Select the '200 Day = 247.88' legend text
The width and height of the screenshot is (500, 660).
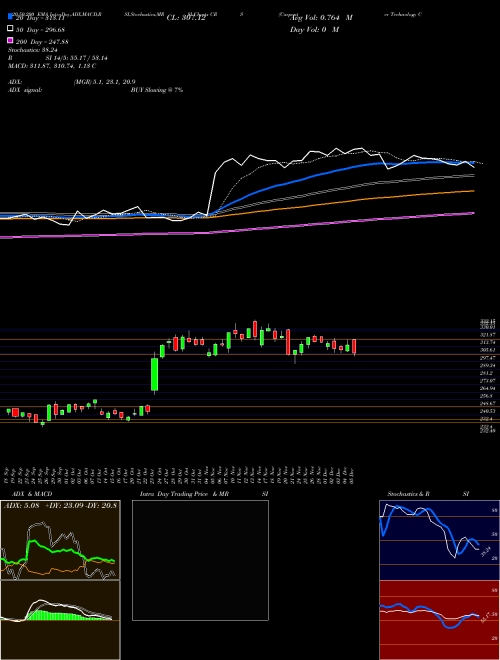(x=42, y=42)
